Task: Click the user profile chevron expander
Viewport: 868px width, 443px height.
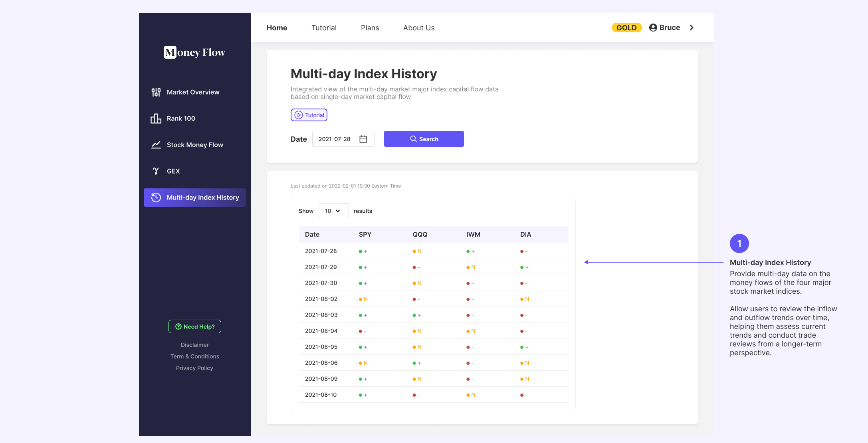Action: pos(691,27)
